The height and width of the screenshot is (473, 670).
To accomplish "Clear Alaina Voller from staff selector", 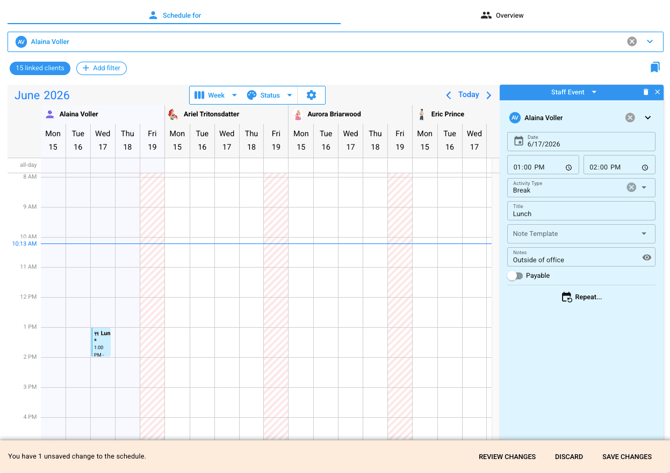I will click(632, 41).
